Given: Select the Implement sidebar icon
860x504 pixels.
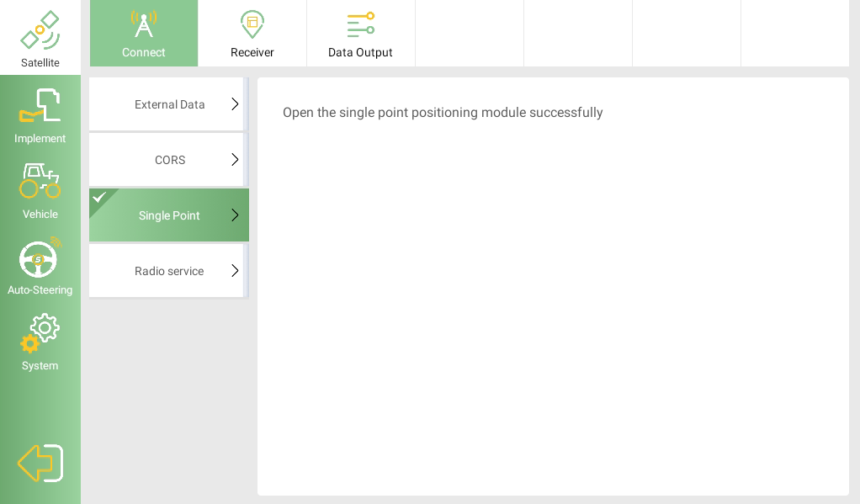Looking at the screenshot, I should [40, 105].
